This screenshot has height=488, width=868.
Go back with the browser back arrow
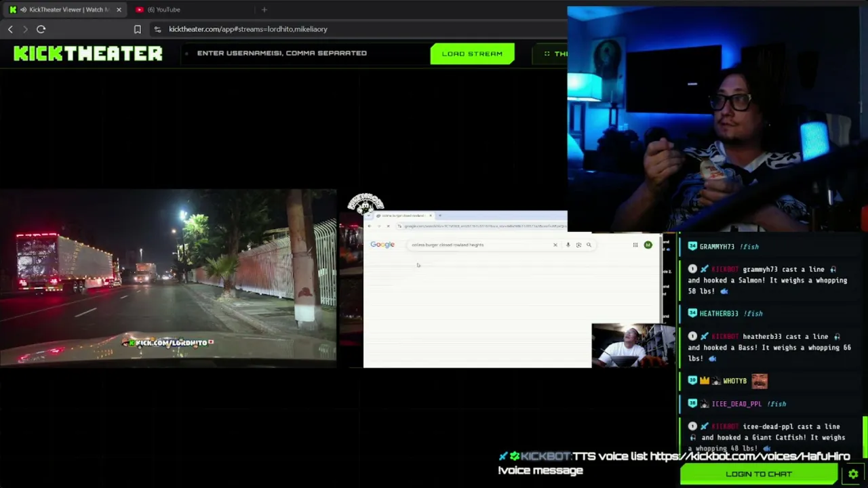click(x=10, y=29)
